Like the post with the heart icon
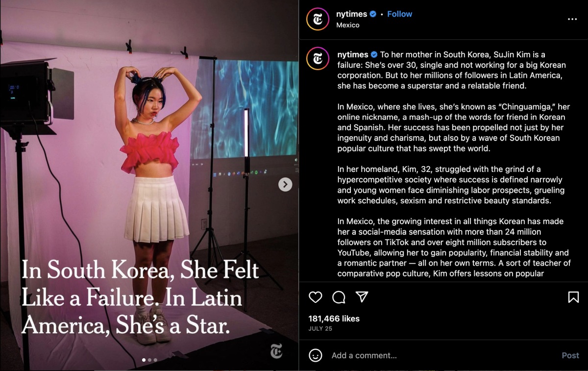This screenshot has width=588, height=371. pos(316,297)
